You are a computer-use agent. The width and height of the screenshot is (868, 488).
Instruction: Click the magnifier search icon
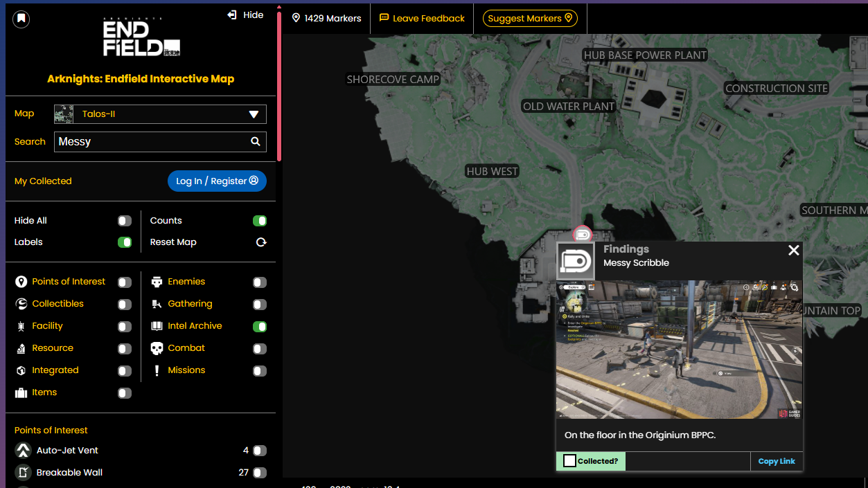pyautogui.click(x=256, y=141)
